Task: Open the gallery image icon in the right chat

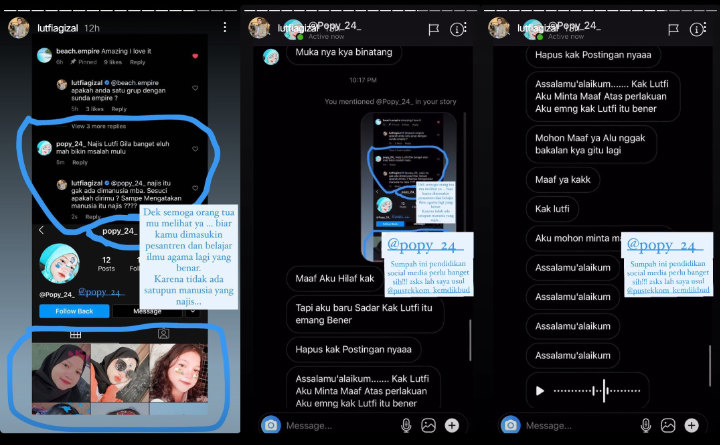Action: tap(668, 426)
